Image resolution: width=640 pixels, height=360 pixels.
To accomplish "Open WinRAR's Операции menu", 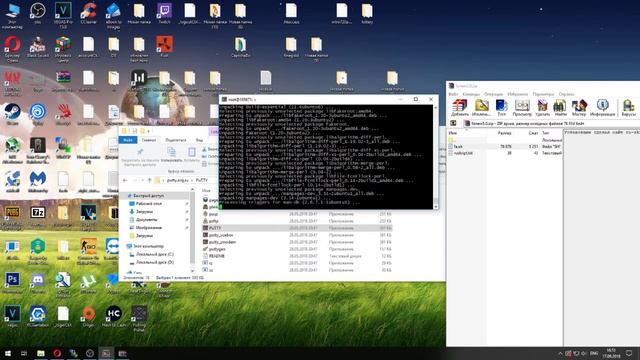I will pos(493,94).
